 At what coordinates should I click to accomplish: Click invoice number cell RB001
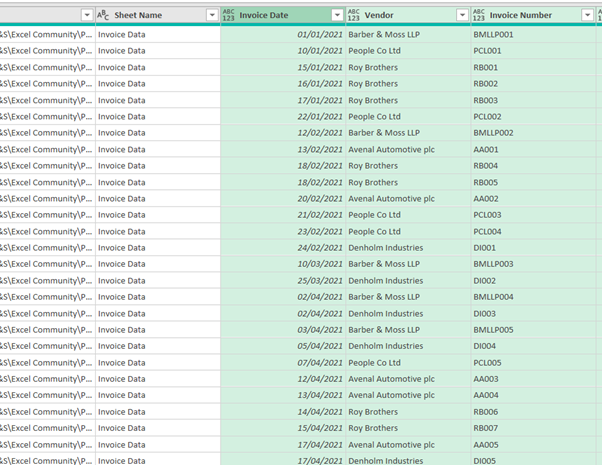(x=533, y=67)
